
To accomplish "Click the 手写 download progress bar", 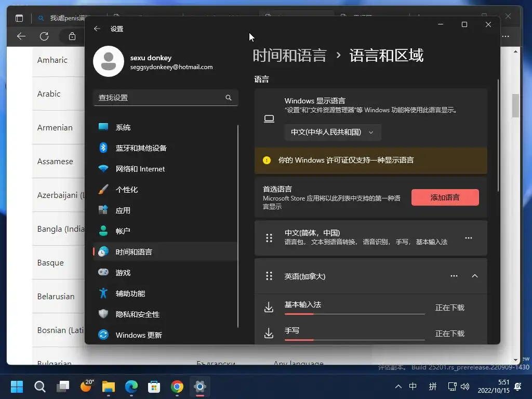I will pos(354,340).
